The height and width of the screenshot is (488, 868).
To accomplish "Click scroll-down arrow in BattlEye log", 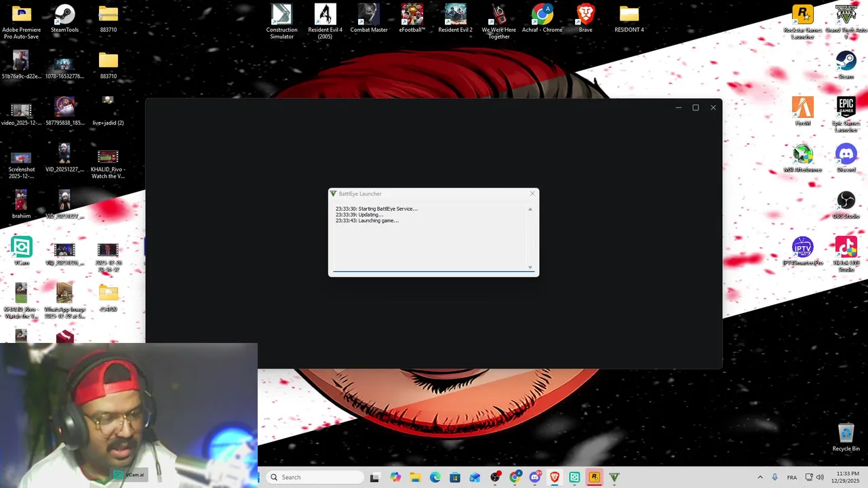I will 530,267.
